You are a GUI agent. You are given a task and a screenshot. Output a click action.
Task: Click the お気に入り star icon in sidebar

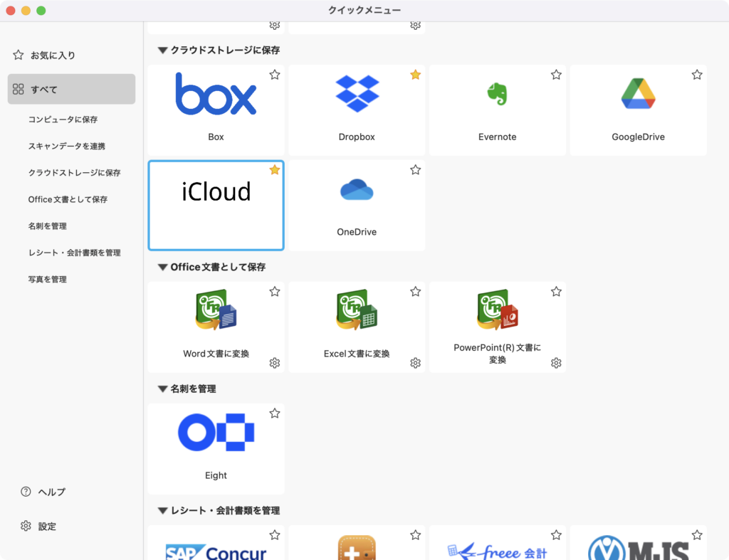point(18,55)
